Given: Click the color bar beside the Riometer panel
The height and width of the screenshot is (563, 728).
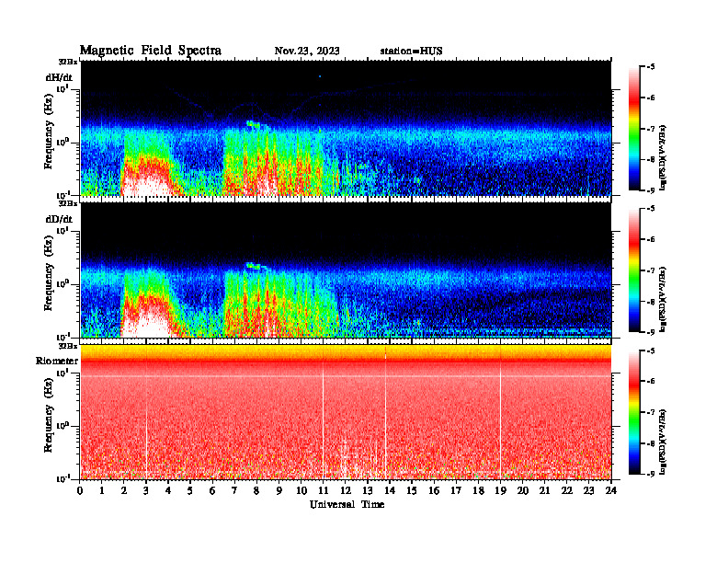Looking at the screenshot, I should [634, 412].
